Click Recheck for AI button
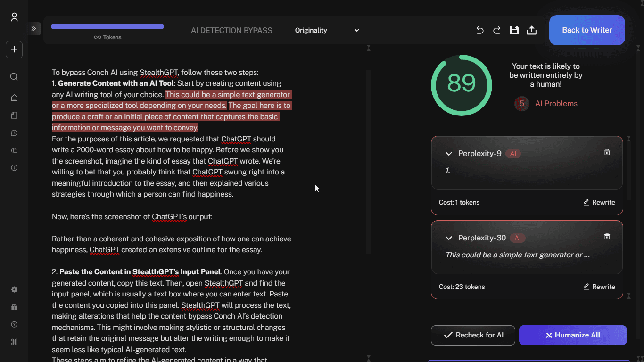This screenshot has height=362, width=644. (473, 335)
